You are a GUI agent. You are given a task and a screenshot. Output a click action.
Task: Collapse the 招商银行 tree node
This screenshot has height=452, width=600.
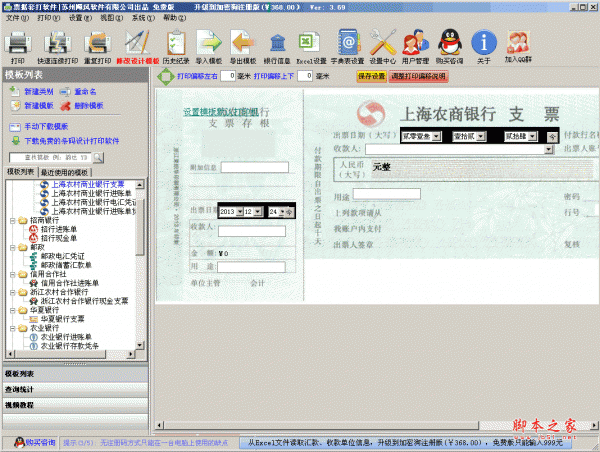click(x=12, y=220)
